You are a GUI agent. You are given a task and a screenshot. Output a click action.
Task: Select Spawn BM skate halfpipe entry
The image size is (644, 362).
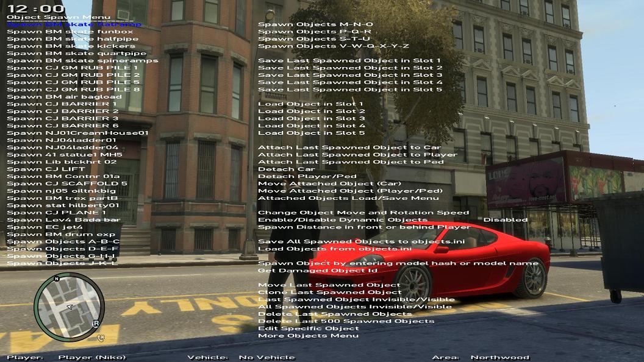coord(73,39)
